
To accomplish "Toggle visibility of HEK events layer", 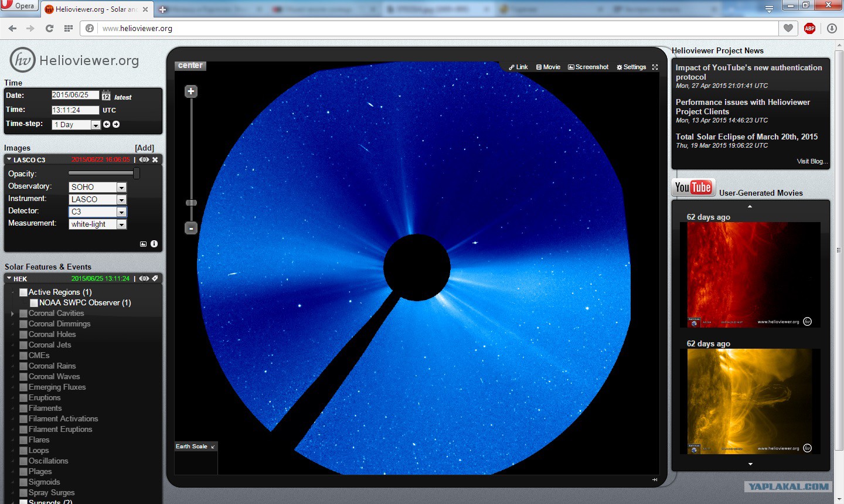I will coord(144,278).
